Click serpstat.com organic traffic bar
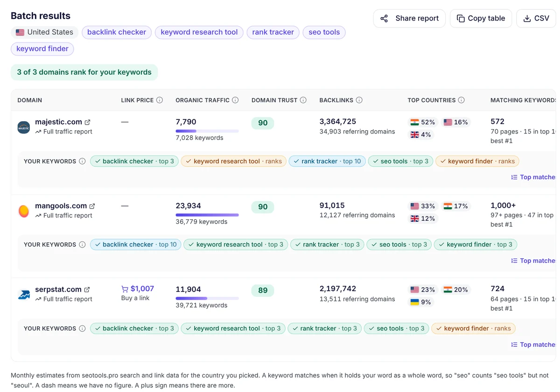560x392 pixels. (x=207, y=298)
